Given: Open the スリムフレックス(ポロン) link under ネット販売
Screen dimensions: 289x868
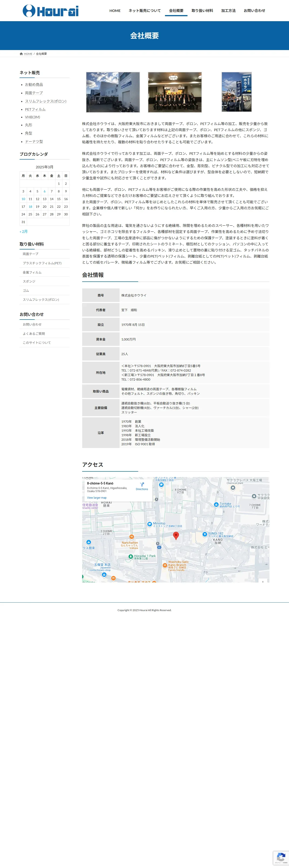Looking at the screenshot, I should [x=46, y=101].
